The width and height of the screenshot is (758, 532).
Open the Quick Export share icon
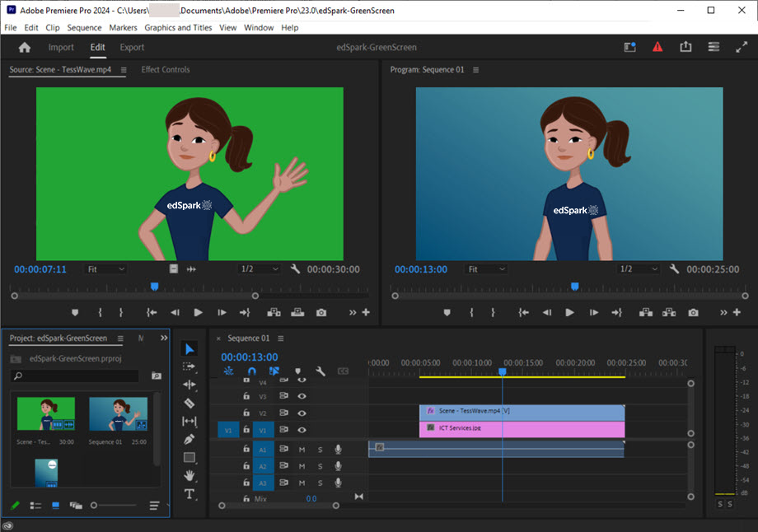tap(685, 47)
